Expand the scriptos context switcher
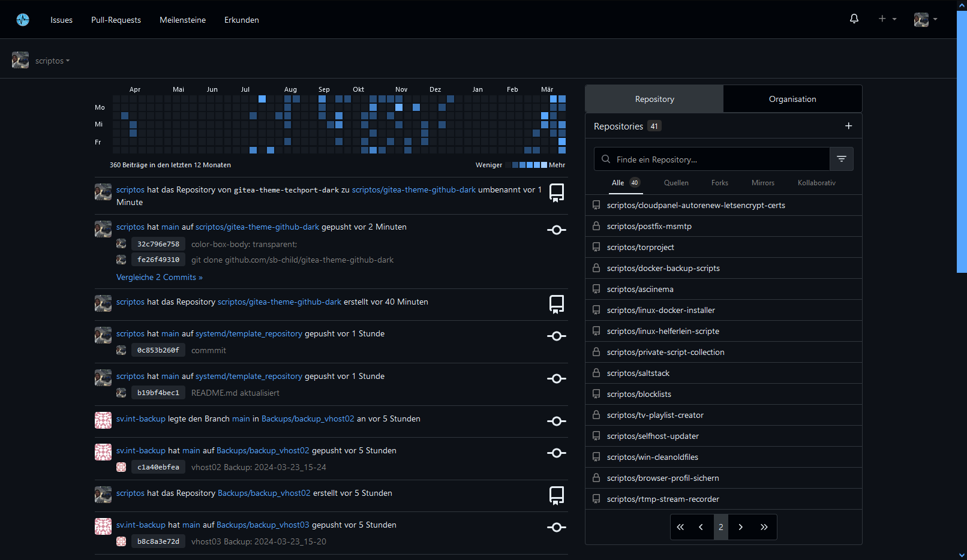The height and width of the screenshot is (560, 967). [x=52, y=61]
